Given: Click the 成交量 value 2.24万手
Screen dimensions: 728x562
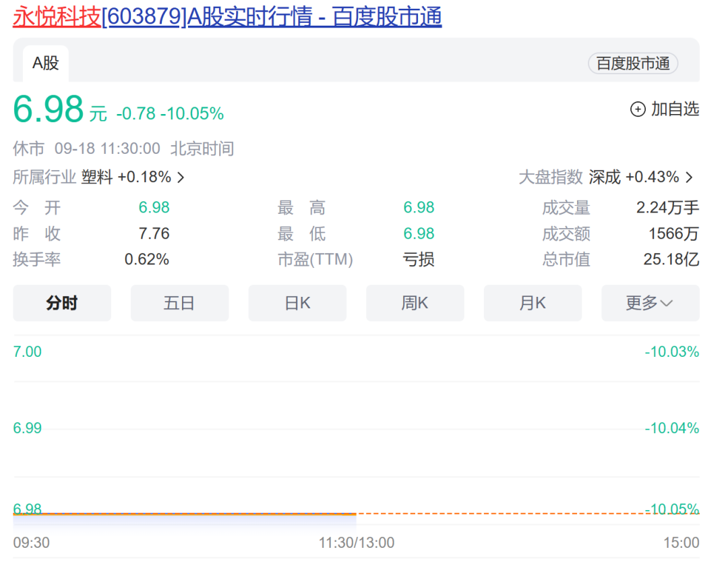Looking at the screenshot, I should pos(667,207).
